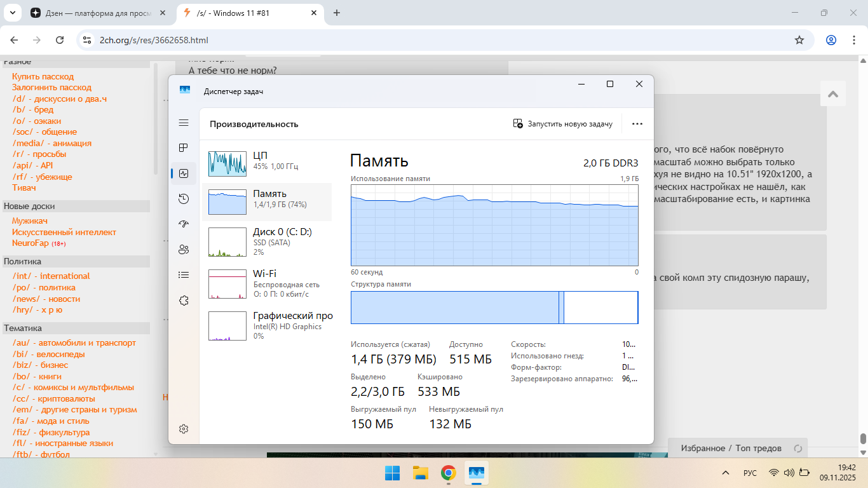Open the Processes page icon in Task Manager
This screenshot has width=868, height=488.
184,148
